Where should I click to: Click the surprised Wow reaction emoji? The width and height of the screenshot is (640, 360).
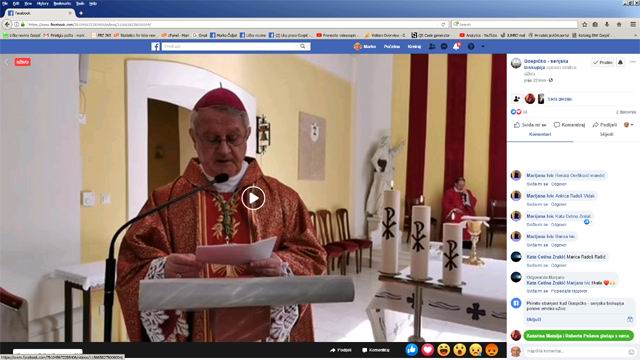460,350
